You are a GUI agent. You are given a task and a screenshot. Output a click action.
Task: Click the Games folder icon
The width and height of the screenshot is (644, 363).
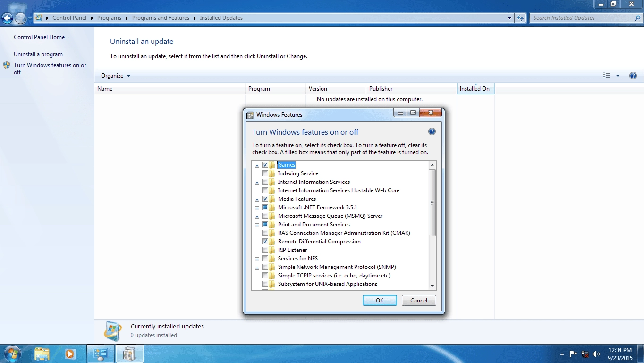(272, 165)
